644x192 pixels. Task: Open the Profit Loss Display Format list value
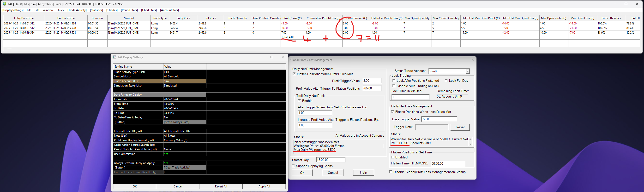tap(185, 140)
